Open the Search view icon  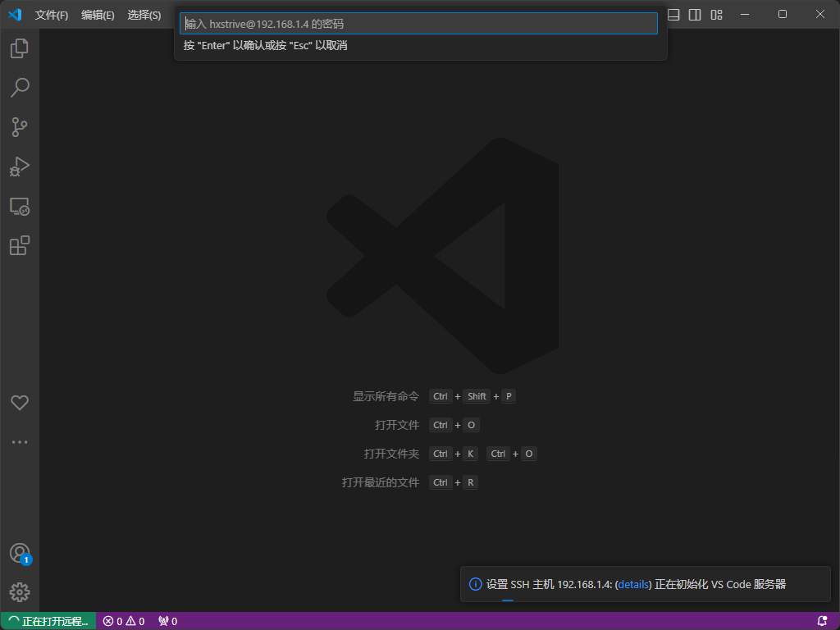click(20, 88)
